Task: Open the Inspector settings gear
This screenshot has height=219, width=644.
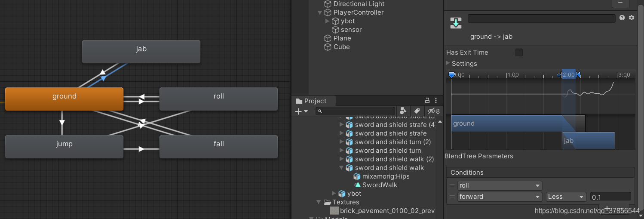Action: tap(632, 18)
